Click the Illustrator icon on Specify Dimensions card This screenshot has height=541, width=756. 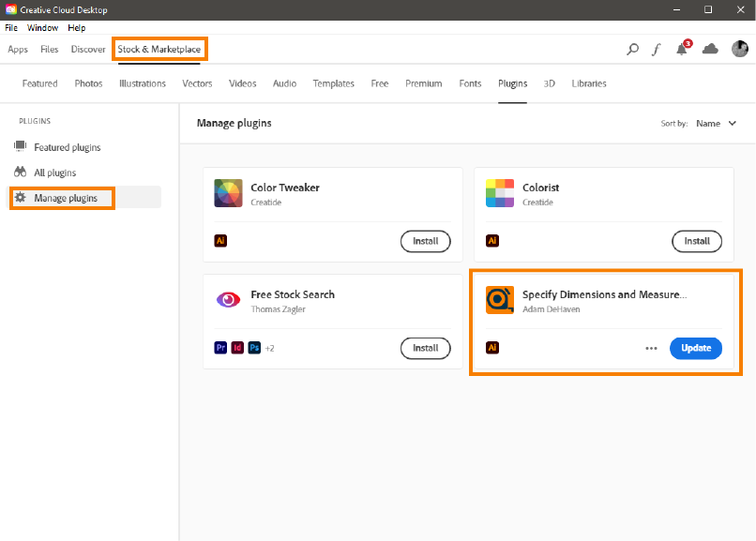[492, 347]
